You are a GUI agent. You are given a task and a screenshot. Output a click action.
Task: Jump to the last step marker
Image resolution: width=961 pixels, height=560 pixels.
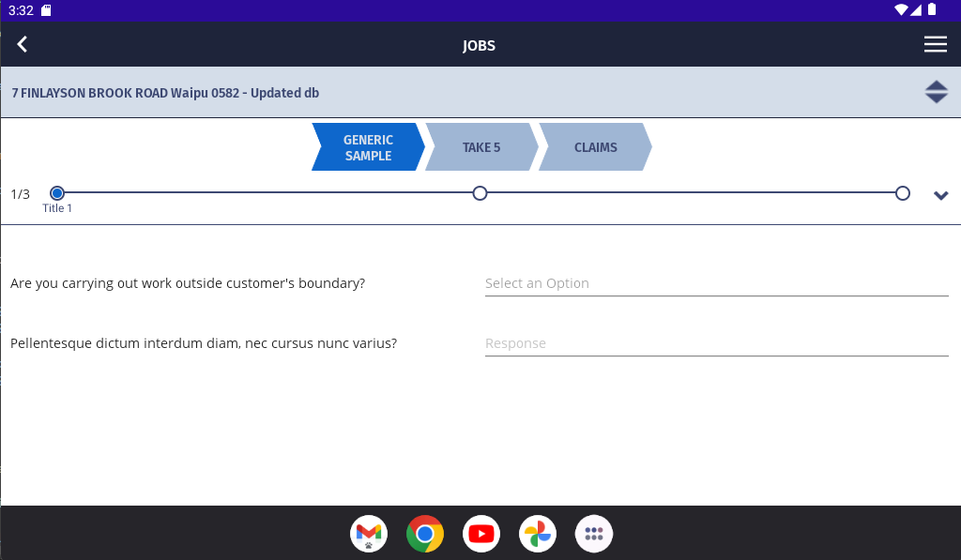coord(902,193)
